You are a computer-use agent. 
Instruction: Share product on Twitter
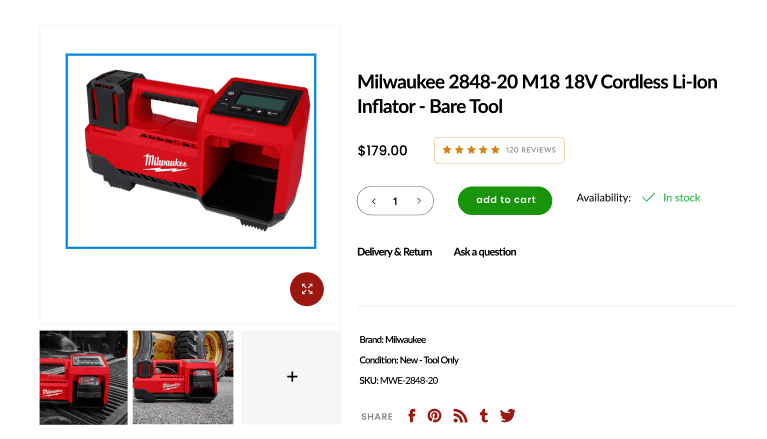pos(507,416)
